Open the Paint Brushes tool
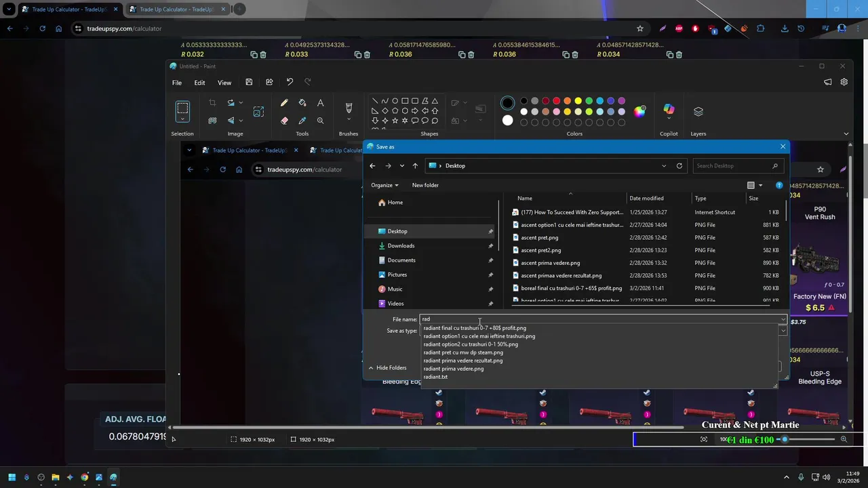 coord(349,108)
